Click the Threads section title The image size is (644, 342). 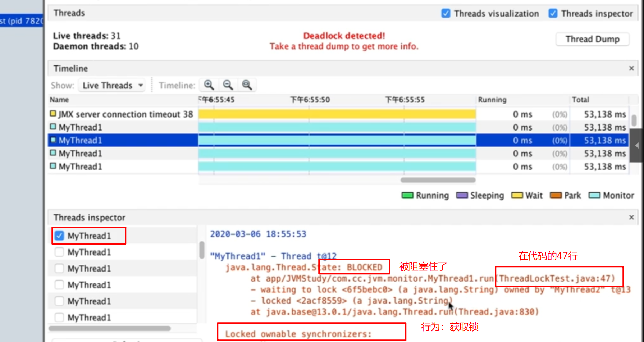point(69,13)
